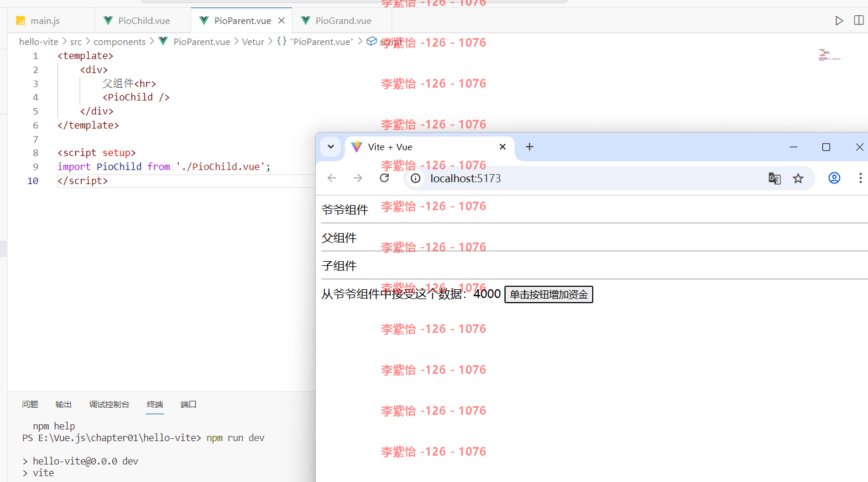868x482 pixels.
Task: Click the JS icon on main.js tab
Action: (20, 21)
